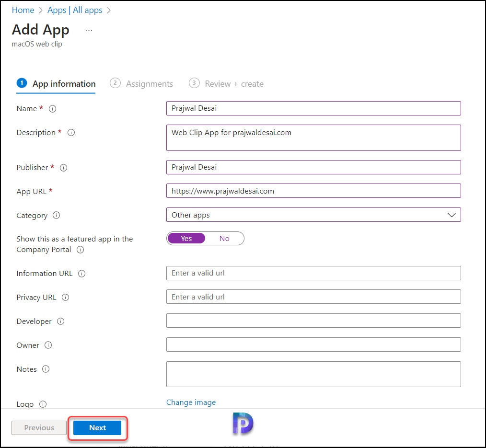
Task: Open info tooltip next to Notes
Action: point(46,369)
